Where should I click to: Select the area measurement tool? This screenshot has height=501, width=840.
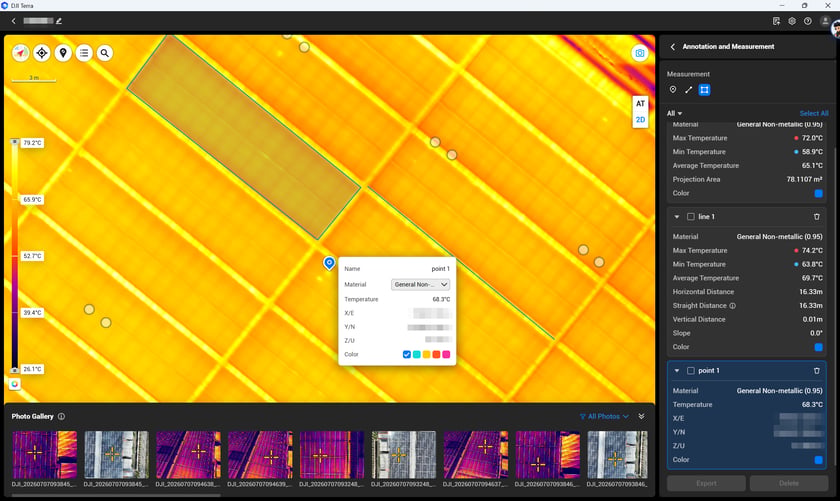704,89
